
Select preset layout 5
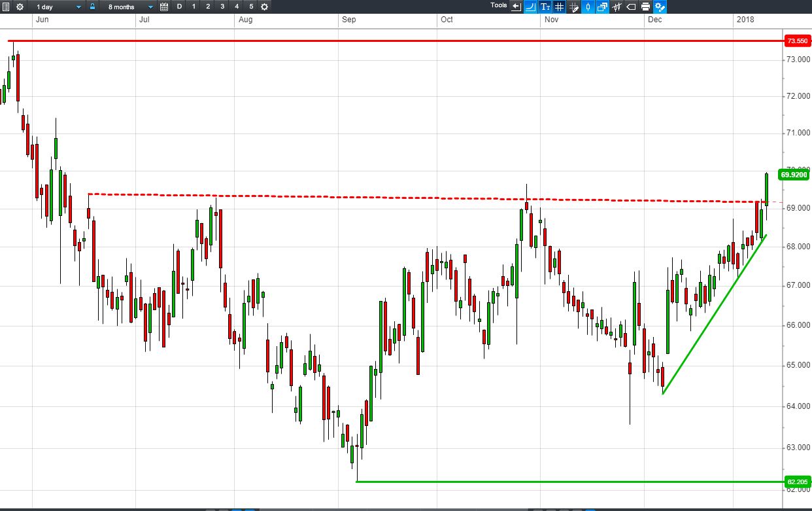251,7
